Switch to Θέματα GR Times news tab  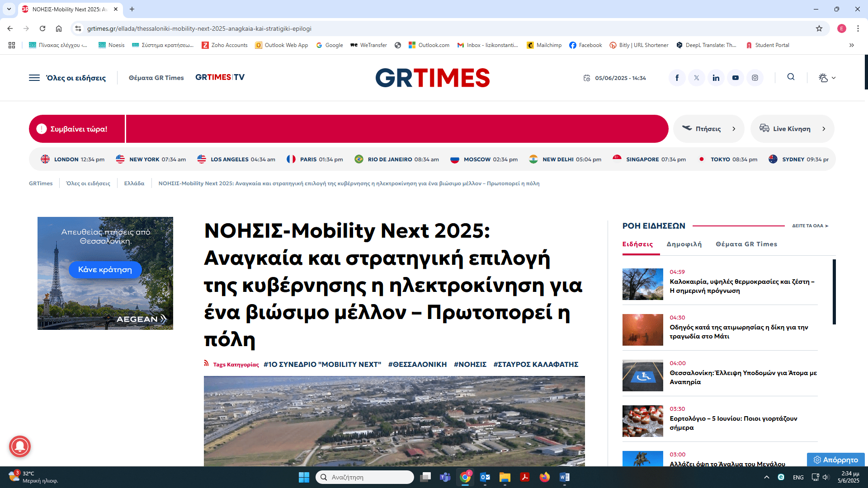coord(746,244)
